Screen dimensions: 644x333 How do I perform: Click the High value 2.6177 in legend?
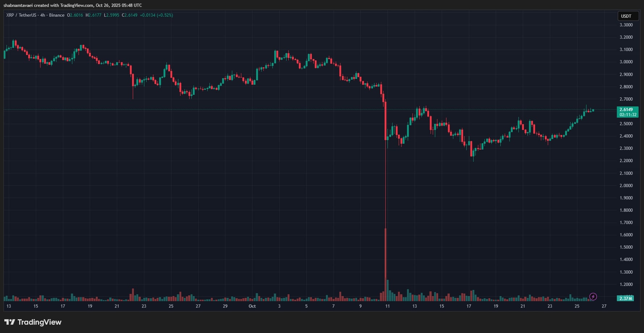[95, 15]
